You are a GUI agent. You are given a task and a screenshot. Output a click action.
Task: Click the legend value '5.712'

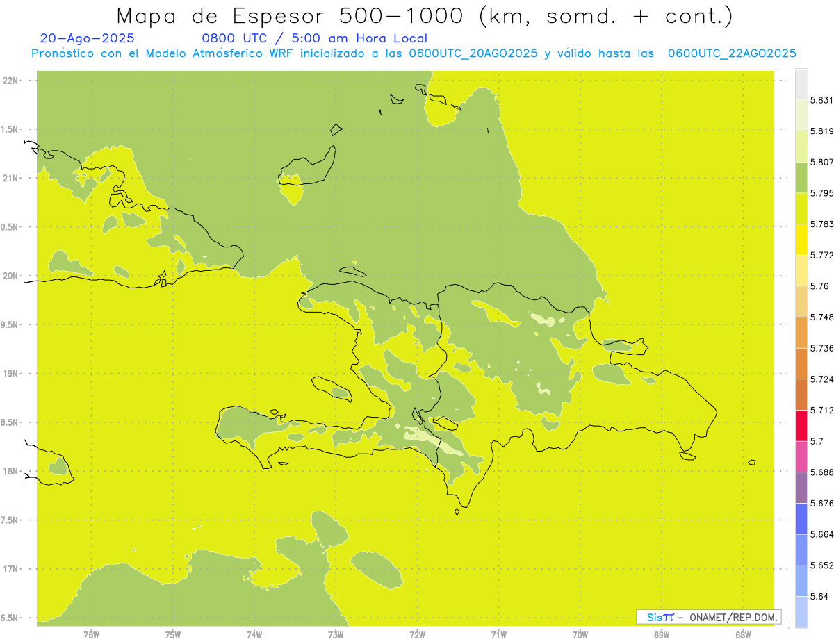[821, 410]
